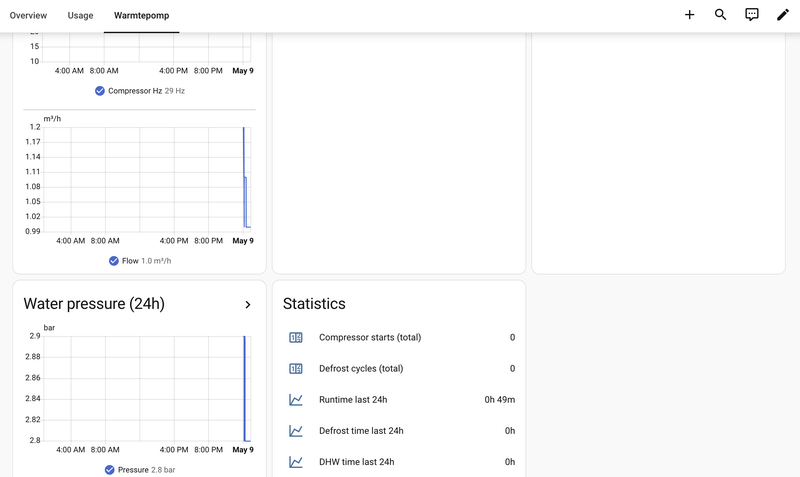Click the pencil edit dashboard icon
This screenshot has width=800, height=477.
point(783,15)
